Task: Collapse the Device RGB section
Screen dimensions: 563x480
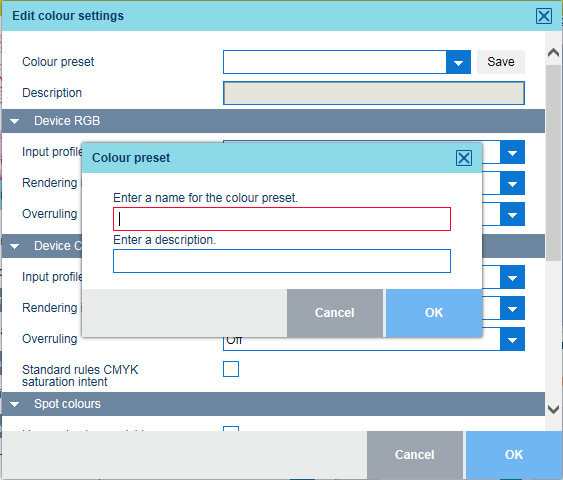Action: (x=15, y=121)
